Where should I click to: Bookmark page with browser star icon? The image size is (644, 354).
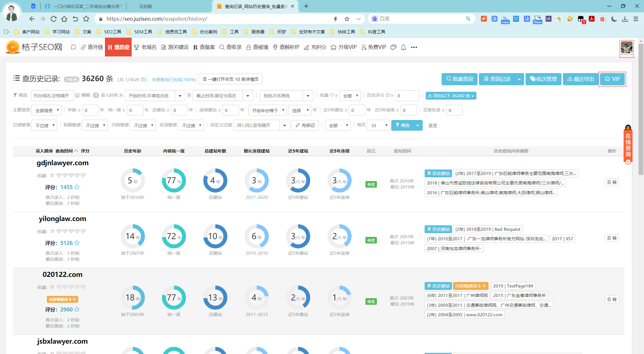coord(347,19)
